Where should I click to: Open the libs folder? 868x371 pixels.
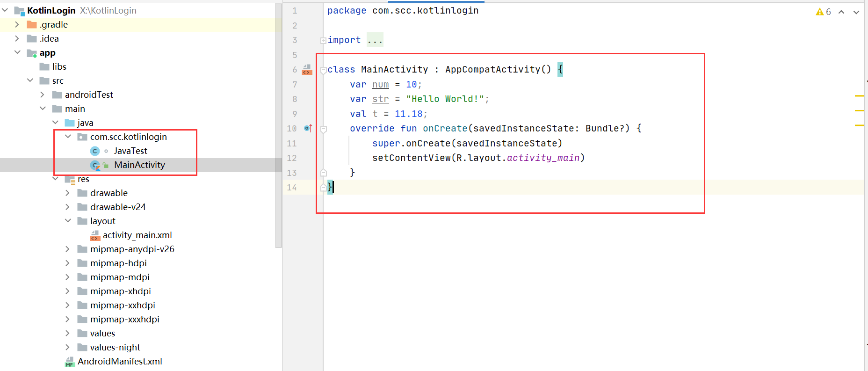[59, 66]
